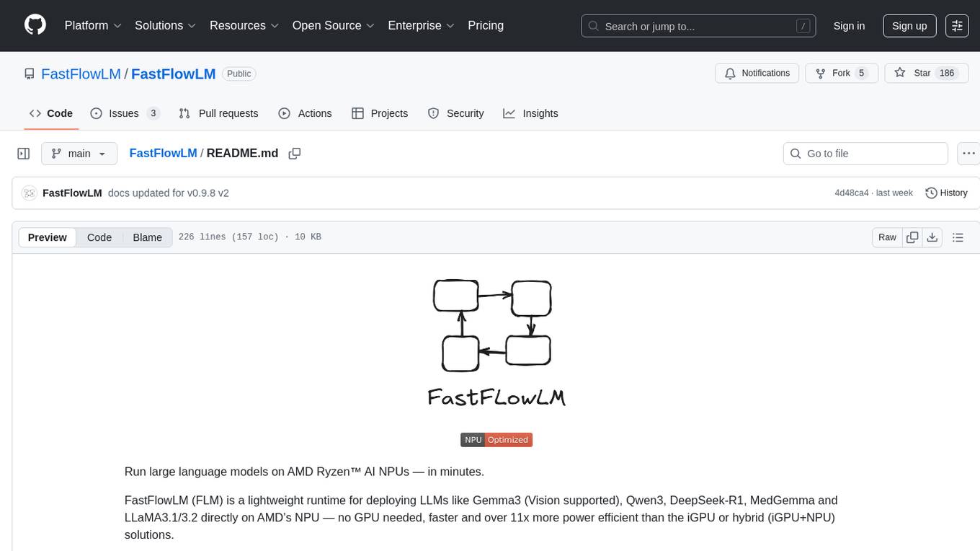Open FastFlowLM breadcrumb root link
980x551 pixels.
pos(163,153)
